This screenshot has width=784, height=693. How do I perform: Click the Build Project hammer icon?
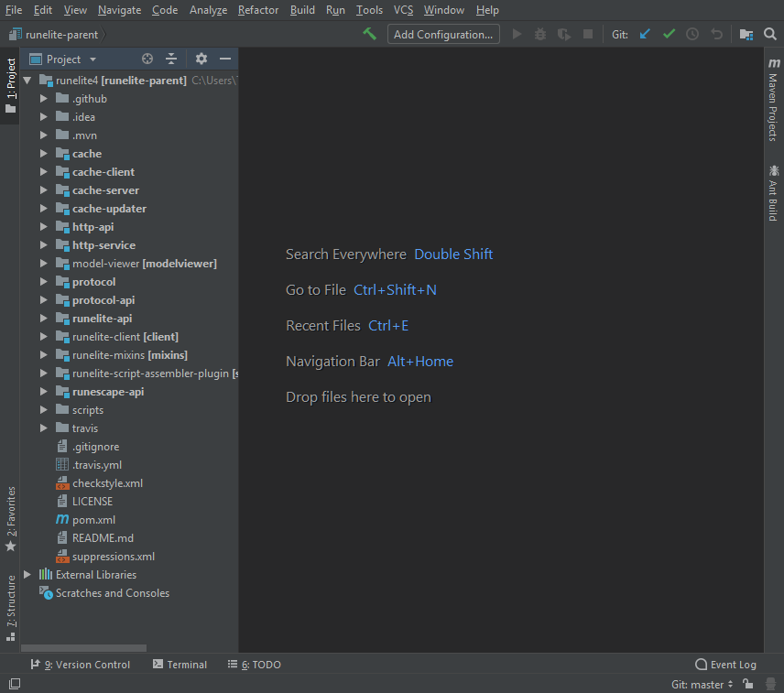click(369, 34)
